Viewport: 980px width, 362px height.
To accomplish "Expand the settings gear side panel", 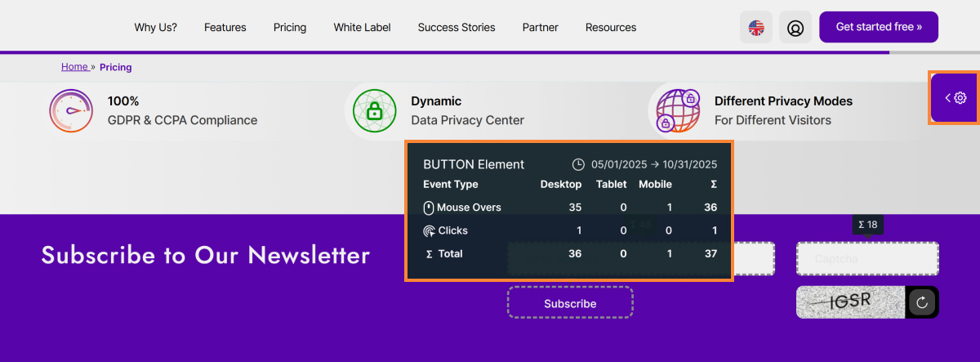I will click(955, 98).
